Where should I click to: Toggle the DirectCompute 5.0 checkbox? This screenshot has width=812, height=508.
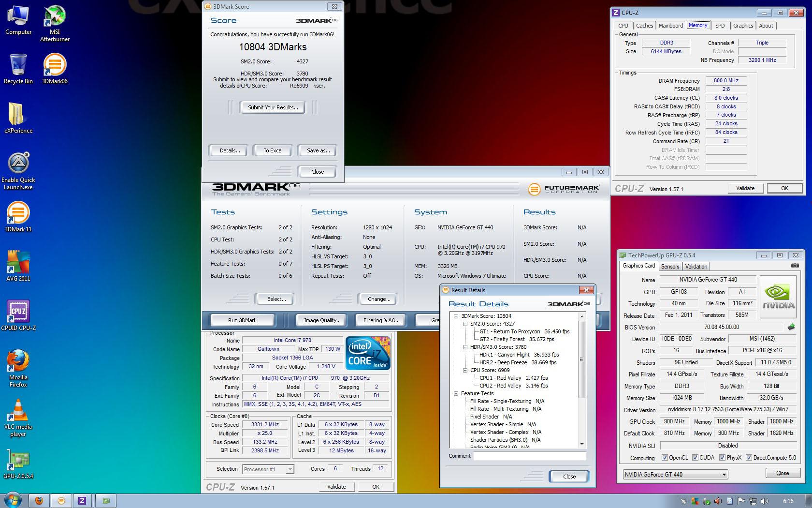(x=749, y=458)
